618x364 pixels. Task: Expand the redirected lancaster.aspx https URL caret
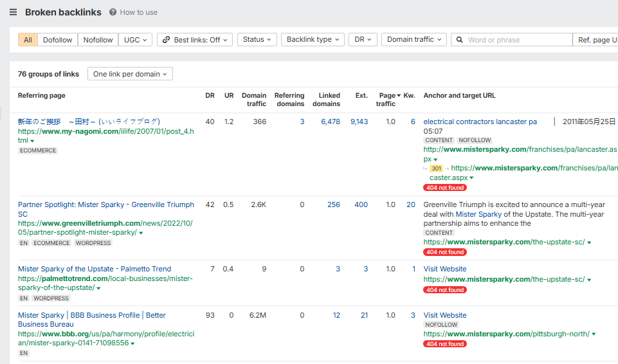click(471, 178)
